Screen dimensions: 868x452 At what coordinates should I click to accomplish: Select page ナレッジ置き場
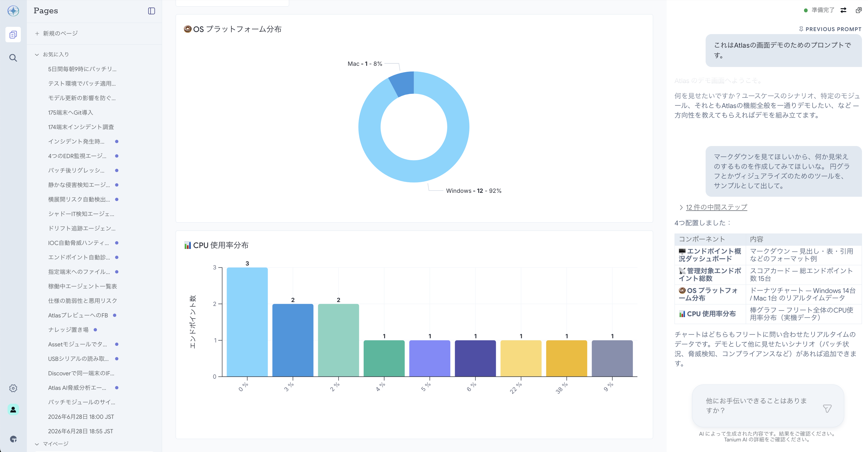69,330
